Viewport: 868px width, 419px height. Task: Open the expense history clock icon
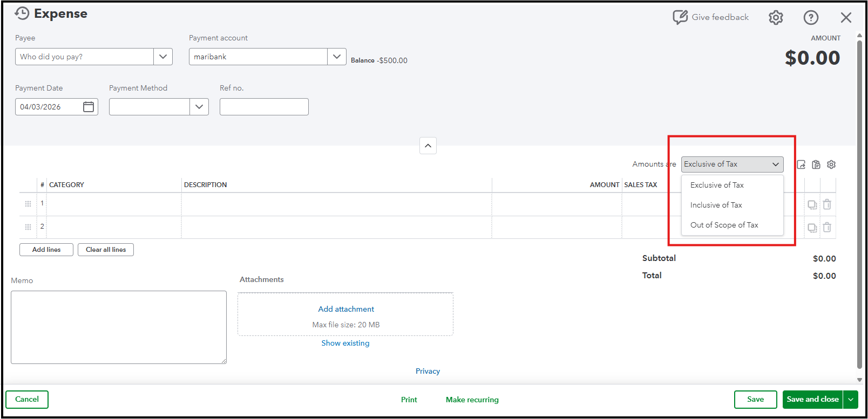[22, 13]
